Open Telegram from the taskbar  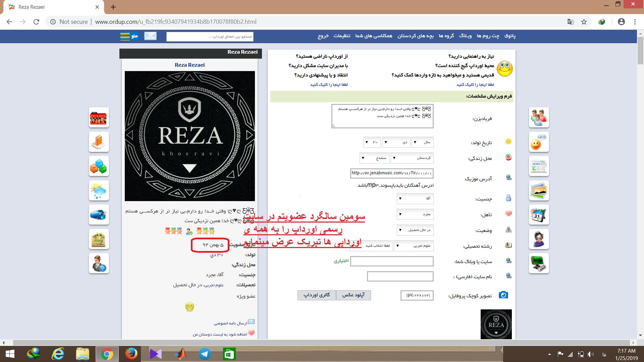[205, 354]
